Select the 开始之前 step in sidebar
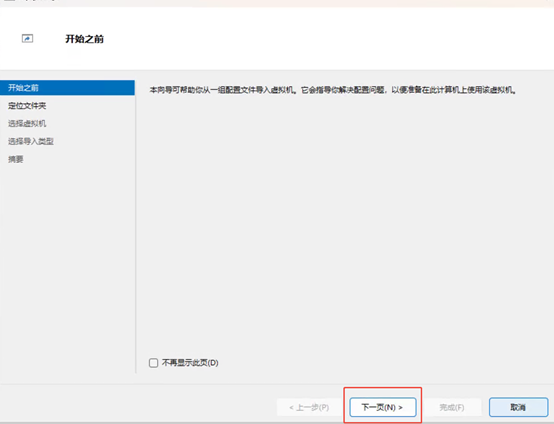The width and height of the screenshot is (554, 424). (x=67, y=88)
